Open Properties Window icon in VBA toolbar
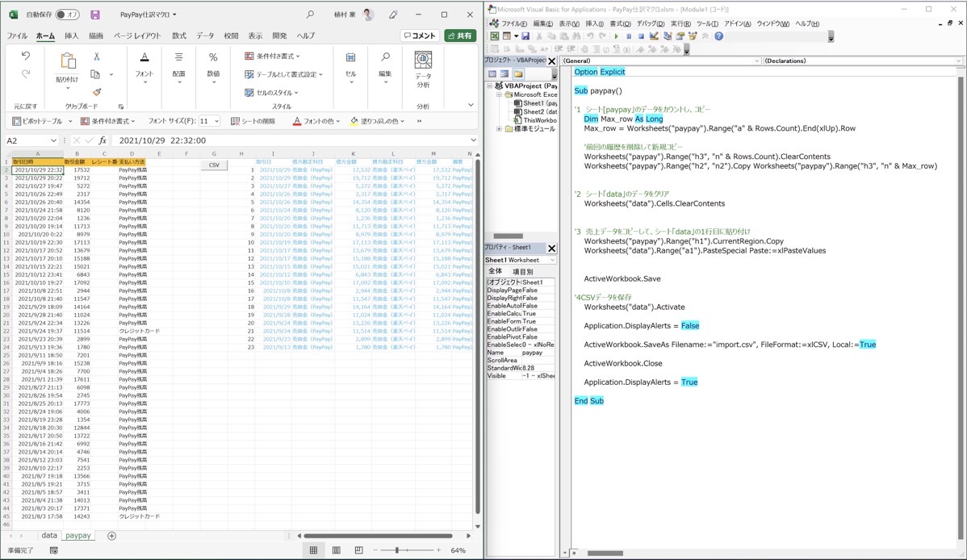 [680, 36]
